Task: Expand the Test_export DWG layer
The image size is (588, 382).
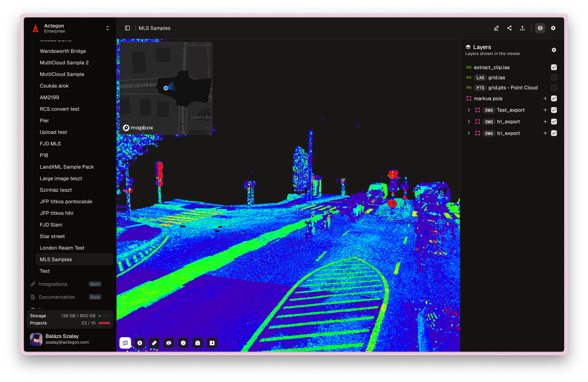Action: click(x=469, y=110)
